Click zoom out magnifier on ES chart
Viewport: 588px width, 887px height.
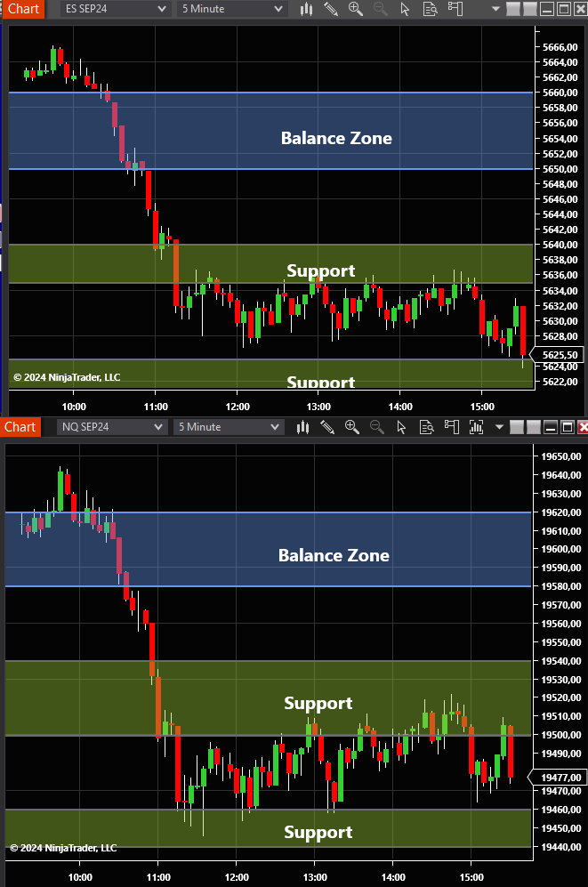pos(381,9)
